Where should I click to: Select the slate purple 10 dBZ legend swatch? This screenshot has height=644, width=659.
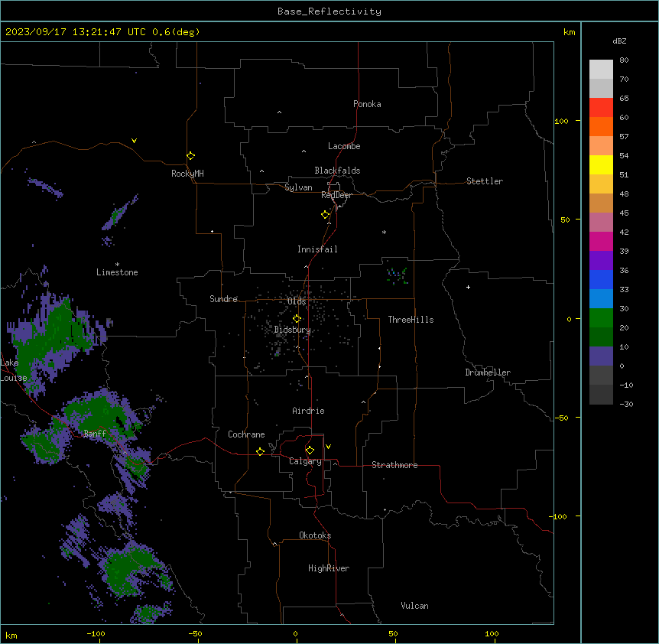[x=601, y=356]
